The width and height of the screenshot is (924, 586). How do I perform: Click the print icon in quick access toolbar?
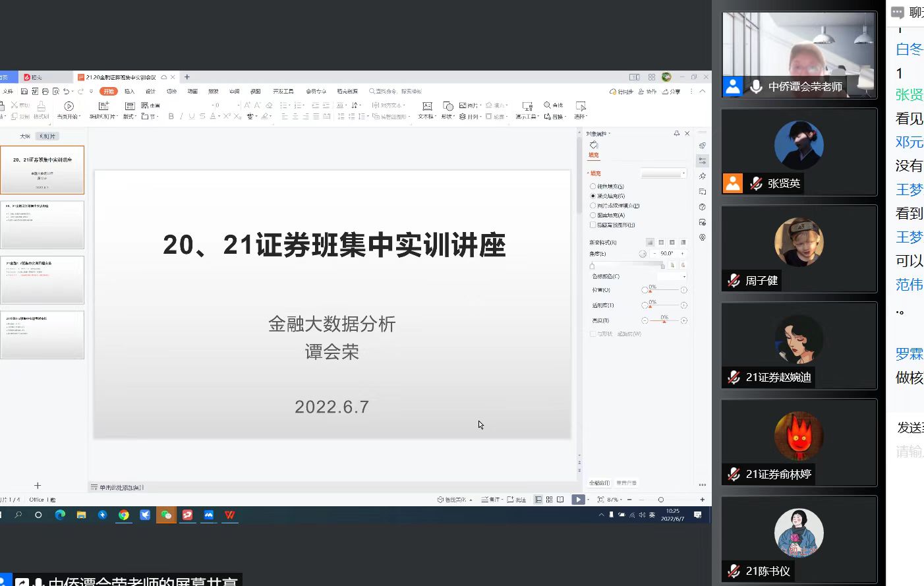pos(45,92)
